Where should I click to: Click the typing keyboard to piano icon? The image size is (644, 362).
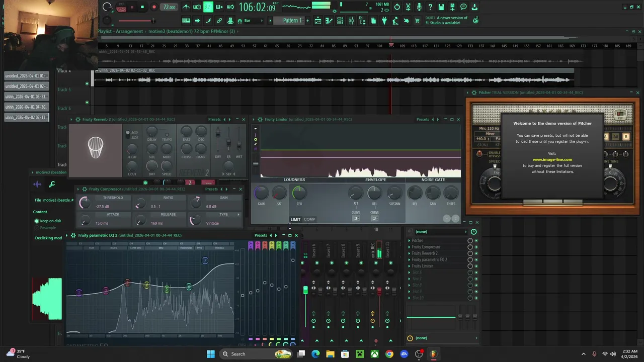click(186, 21)
